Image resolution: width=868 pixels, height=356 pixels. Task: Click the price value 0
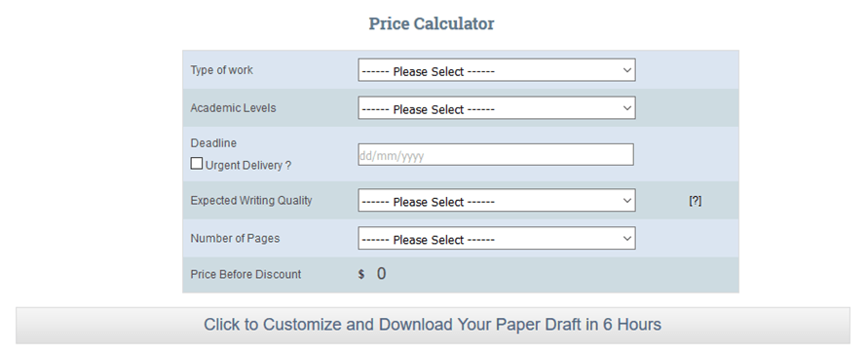coord(382,274)
